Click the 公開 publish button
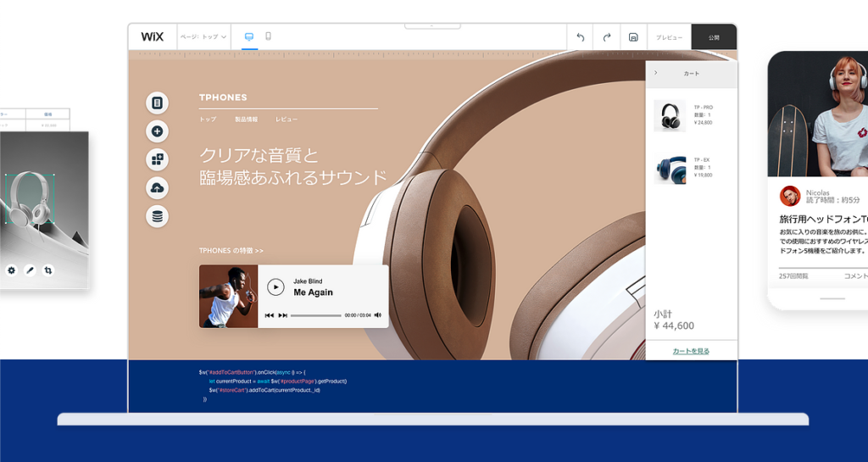This screenshot has height=462, width=868. tap(714, 37)
